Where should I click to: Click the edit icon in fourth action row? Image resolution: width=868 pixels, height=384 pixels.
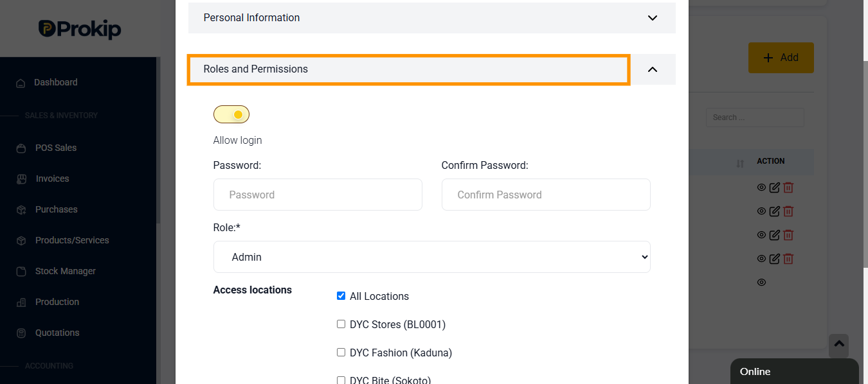click(x=775, y=259)
